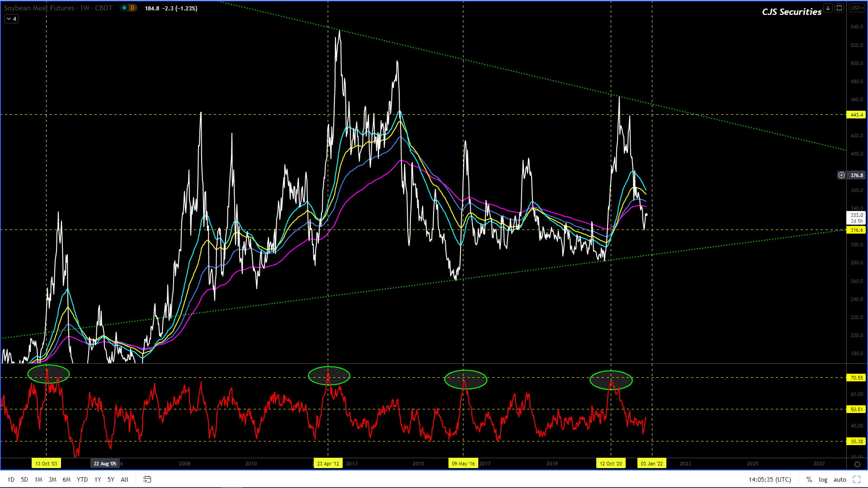Click the All date range button
868x488 pixels.
click(x=125, y=479)
